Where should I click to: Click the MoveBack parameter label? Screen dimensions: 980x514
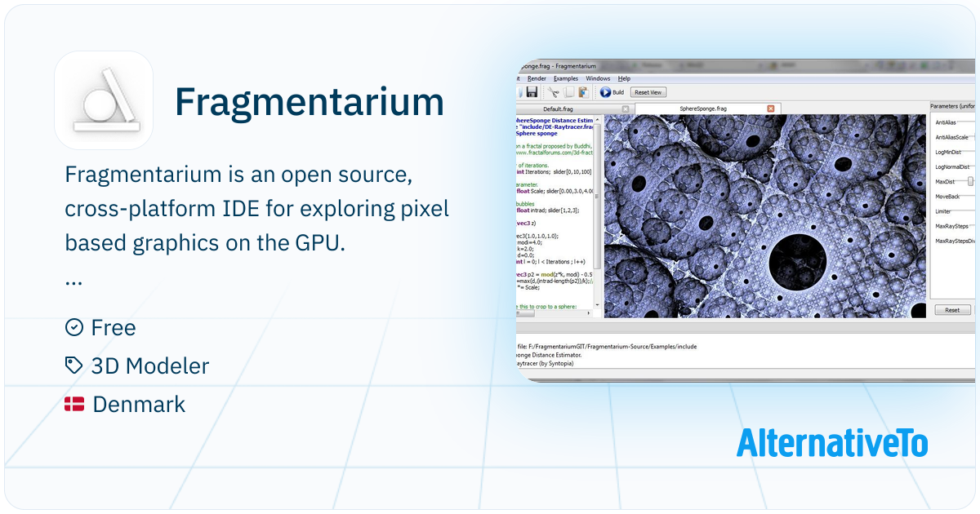pyautogui.click(x=948, y=197)
